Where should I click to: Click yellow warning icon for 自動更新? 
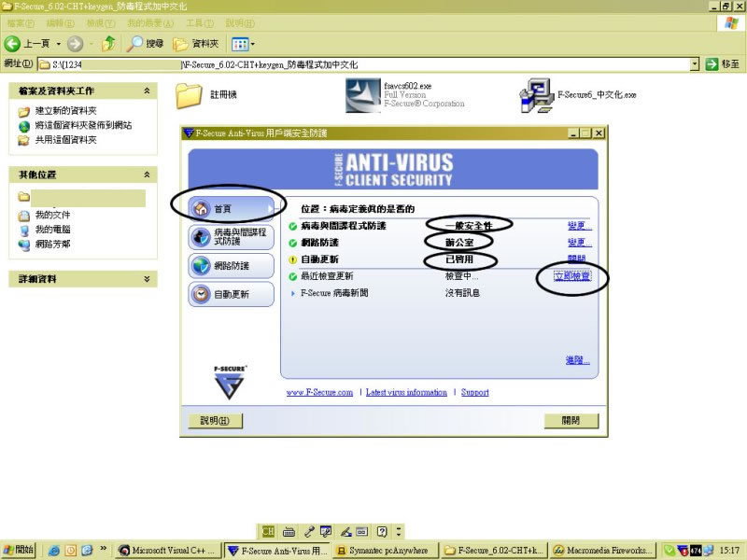click(293, 260)
